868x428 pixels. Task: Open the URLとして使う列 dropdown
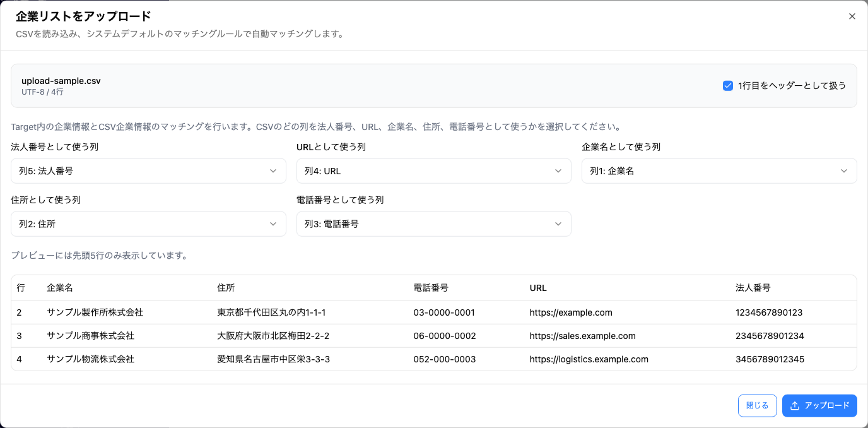pos(433,171)
